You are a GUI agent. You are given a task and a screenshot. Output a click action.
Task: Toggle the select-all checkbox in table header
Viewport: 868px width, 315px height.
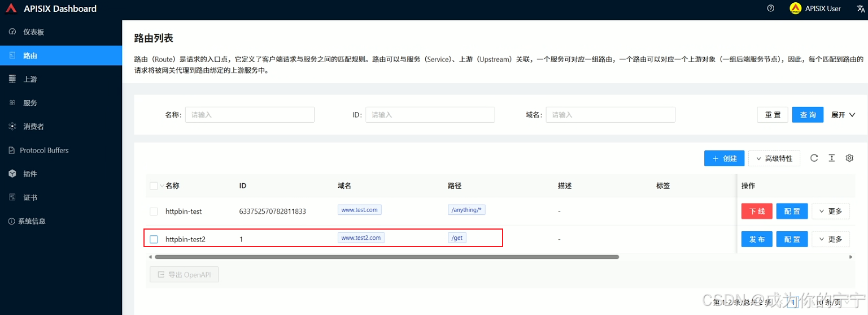[154, 185]
